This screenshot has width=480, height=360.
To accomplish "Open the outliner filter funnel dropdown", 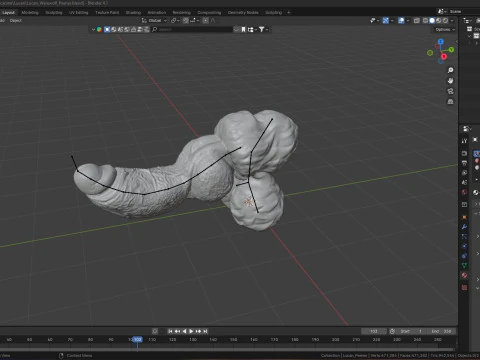I will [x=263, y=30].
